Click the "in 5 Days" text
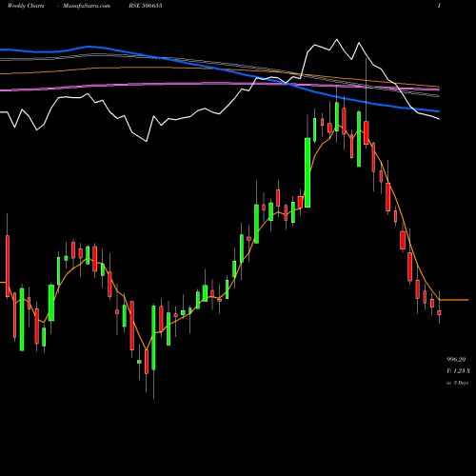 457,383
